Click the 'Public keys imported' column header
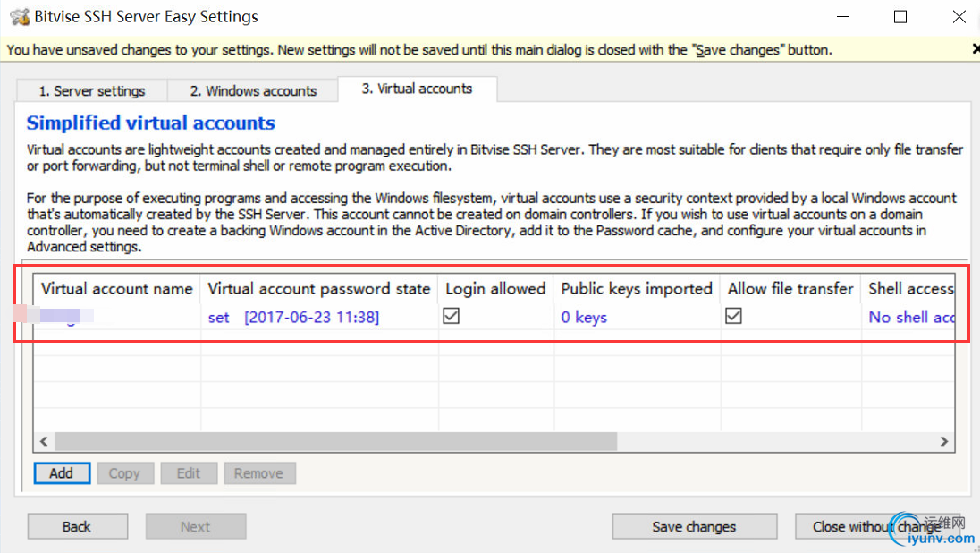The image size is (980, 553). [637, 288]
